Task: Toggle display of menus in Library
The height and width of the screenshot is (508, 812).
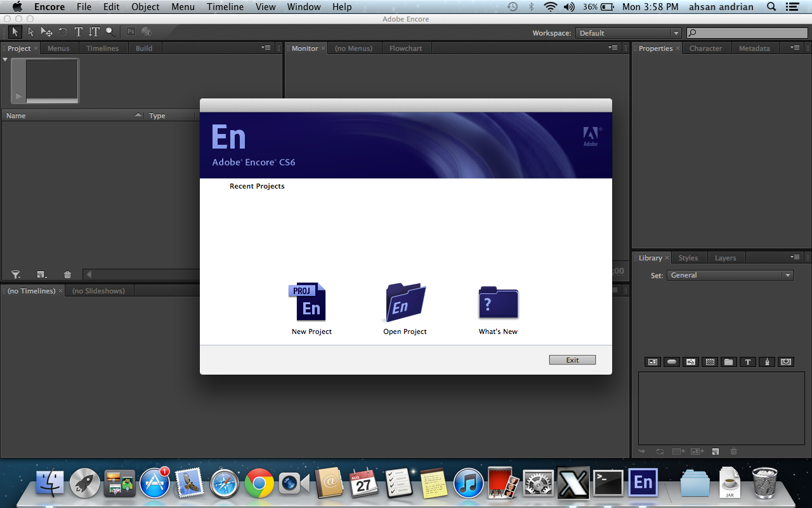Action: (653, 362)
